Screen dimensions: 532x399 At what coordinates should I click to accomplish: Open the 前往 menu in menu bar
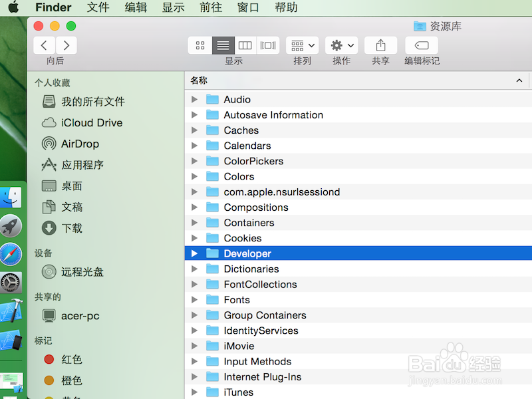[210, 8]
